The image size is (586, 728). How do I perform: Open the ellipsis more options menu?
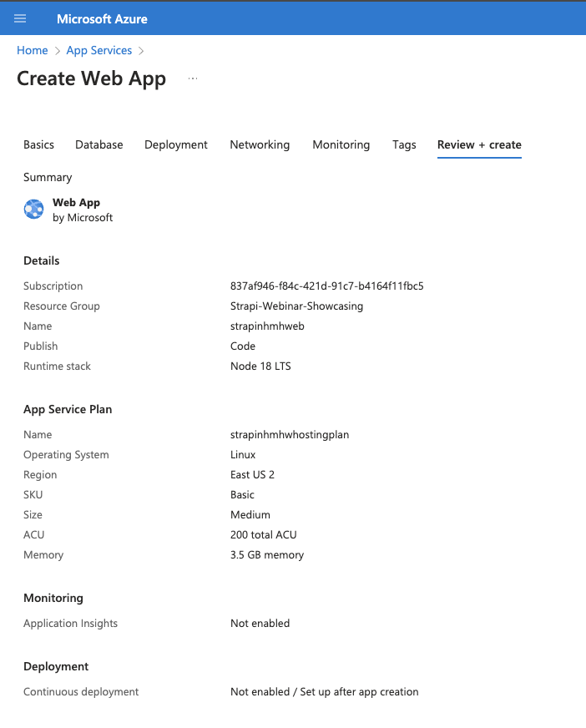[x=193, y=78]
